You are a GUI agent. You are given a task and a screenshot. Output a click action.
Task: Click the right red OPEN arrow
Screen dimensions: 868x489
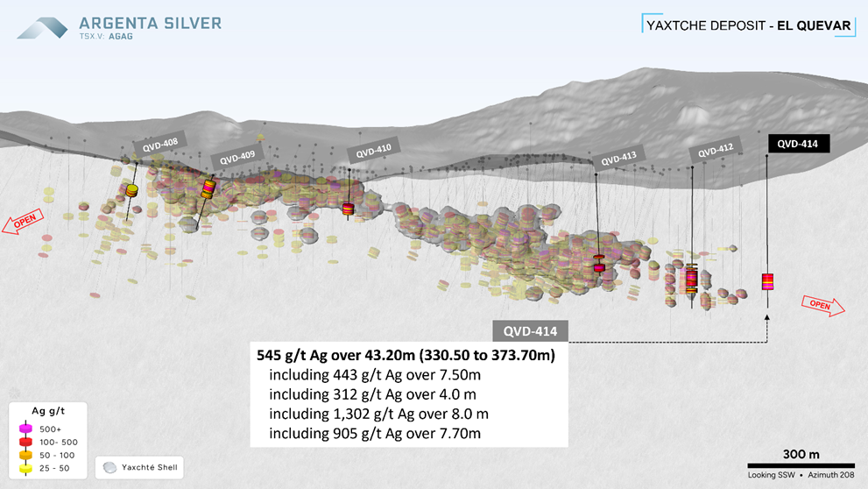click(x=823, y=306)
